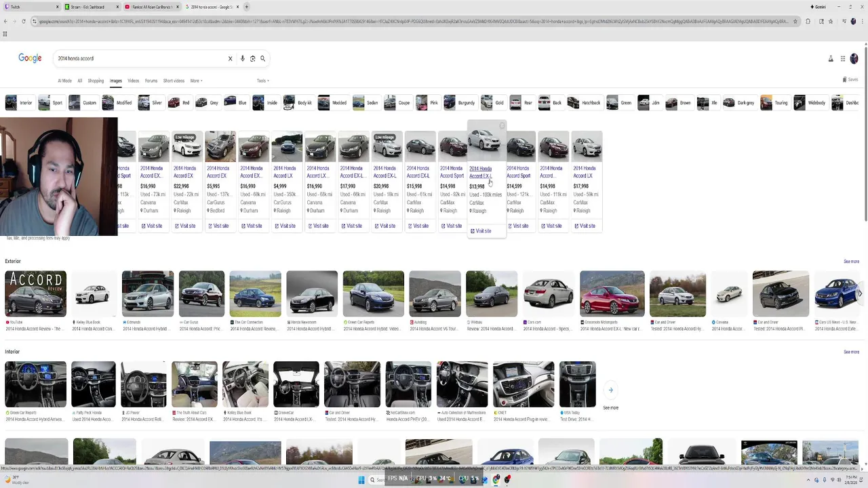Clear the search box with the X icon

click(x=230, y=58)
